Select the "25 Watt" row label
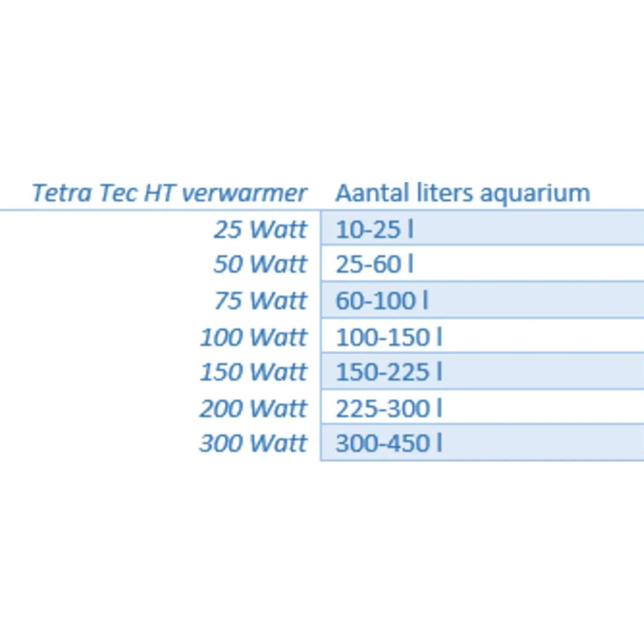Viewport: 644px width, 644px height. [260, 229]
